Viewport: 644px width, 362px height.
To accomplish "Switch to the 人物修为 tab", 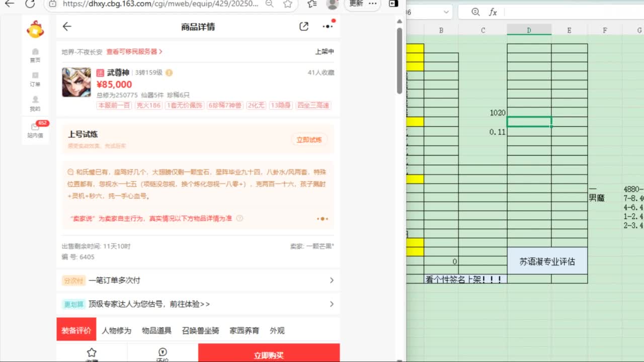I will tap(116, 330).
